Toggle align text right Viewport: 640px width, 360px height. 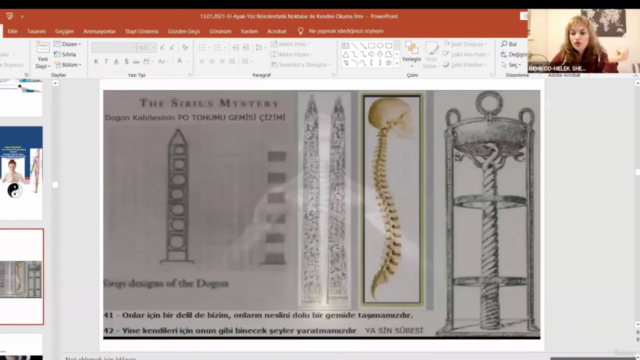[222, 62]
